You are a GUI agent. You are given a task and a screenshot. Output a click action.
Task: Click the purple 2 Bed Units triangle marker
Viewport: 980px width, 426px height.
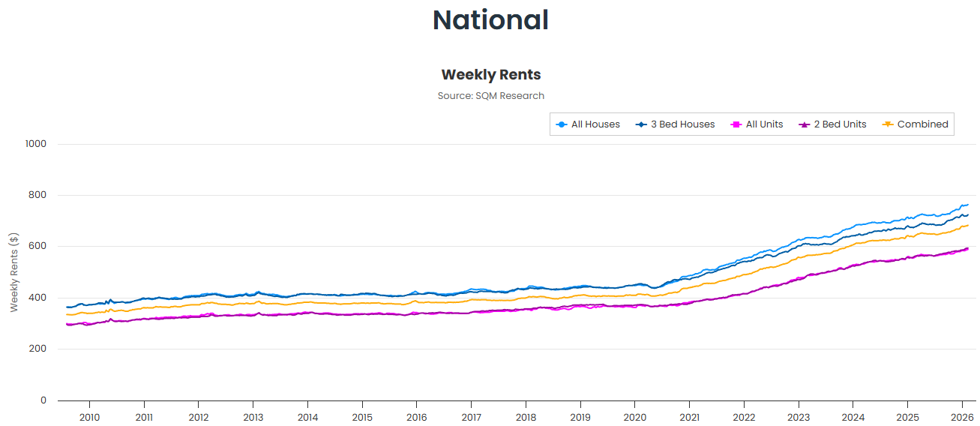point(804,124)
